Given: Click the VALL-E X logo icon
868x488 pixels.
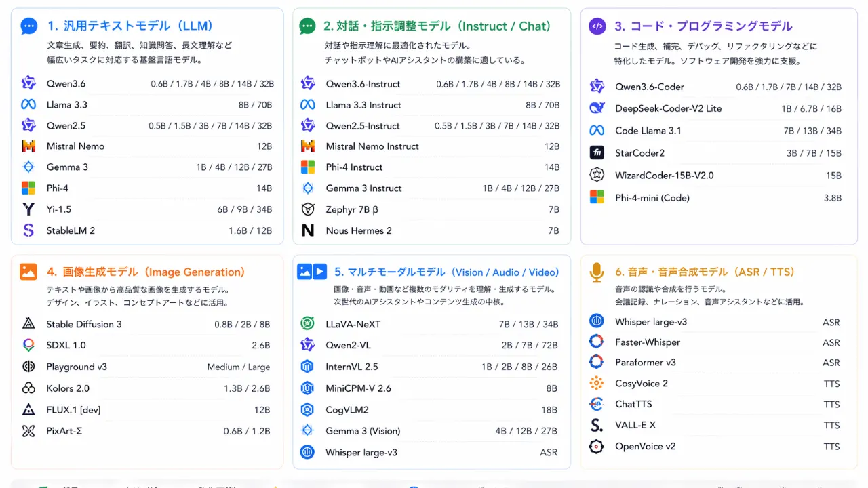Looking at the screenshot, I should [x=597, y=425].
